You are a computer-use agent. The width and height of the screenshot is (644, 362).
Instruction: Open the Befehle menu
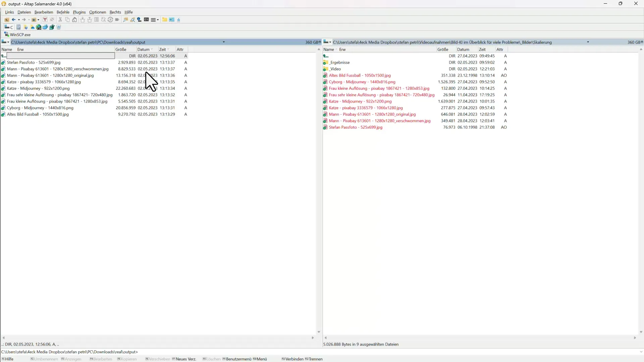(x=63, y=12)
